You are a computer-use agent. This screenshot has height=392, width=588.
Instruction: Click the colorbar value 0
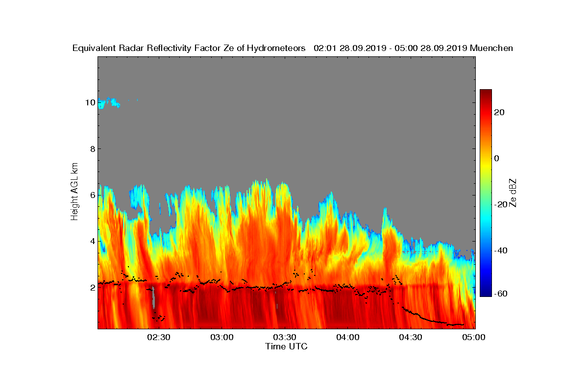(x=497, y=158)
